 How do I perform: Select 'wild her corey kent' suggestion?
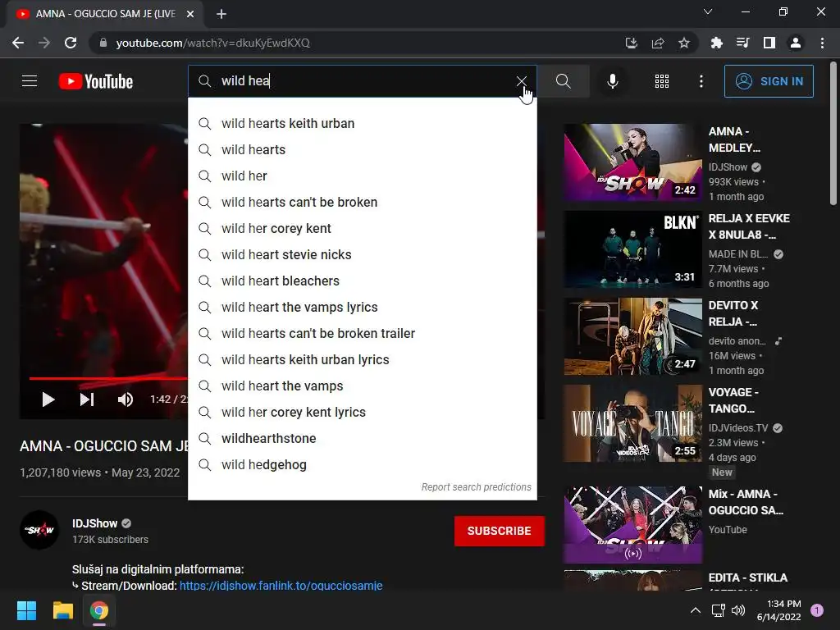point(362,228)
